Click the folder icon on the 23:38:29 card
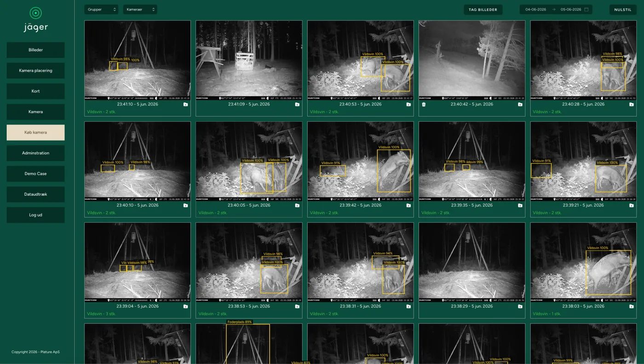Viewport: 644px width, 364px height. pos(520,306)
